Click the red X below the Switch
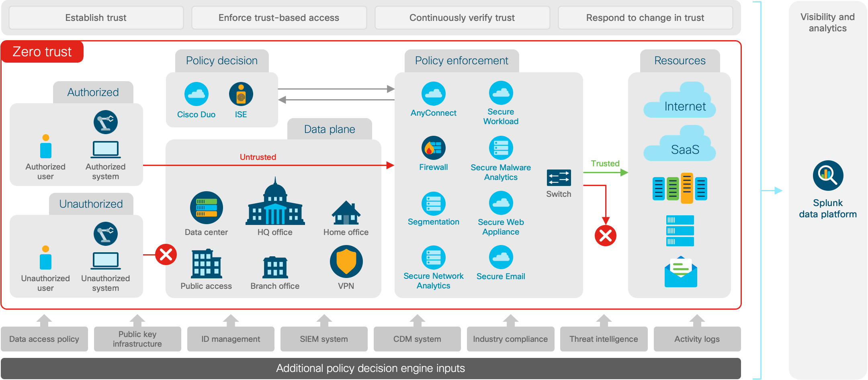Image resolution: width=868 pixels, height=380 pixels. coord(606,235)
